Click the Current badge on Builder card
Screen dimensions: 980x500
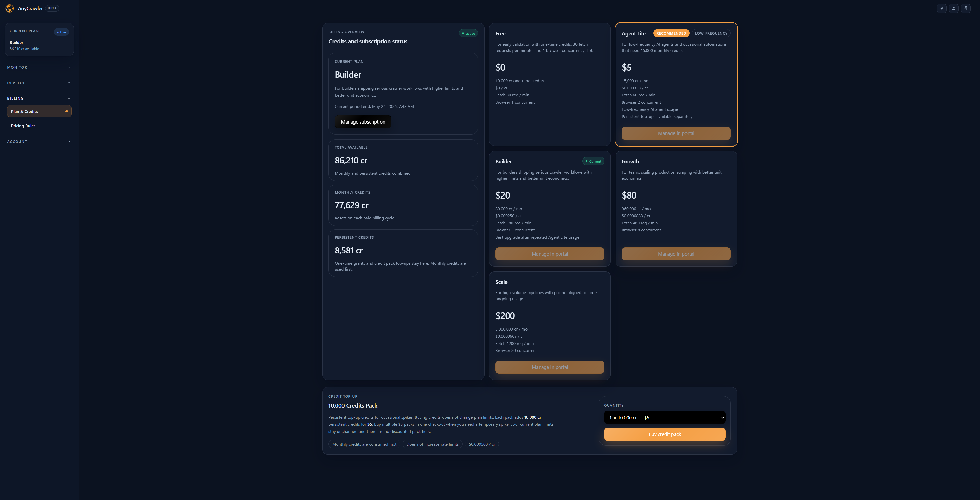pyautogui.click(x=593, y=161)
